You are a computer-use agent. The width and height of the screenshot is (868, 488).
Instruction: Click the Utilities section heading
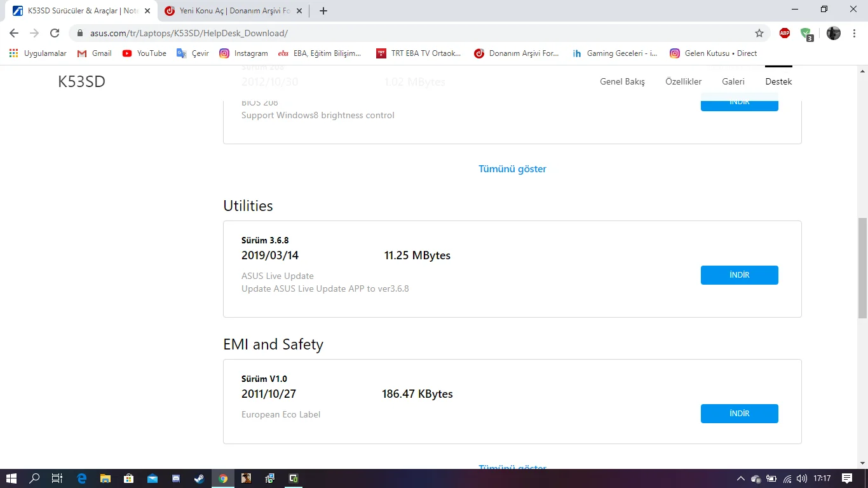pyautogui.click(x=248, y=206)
